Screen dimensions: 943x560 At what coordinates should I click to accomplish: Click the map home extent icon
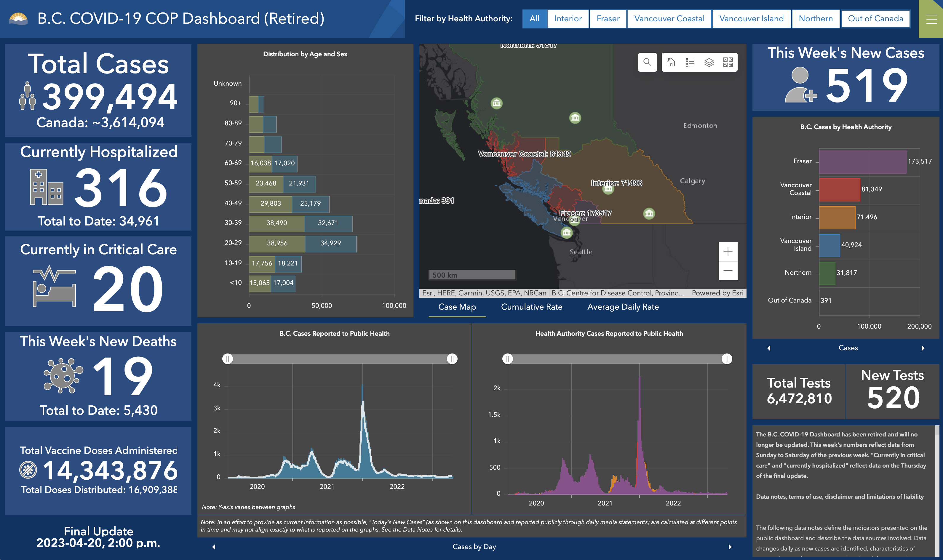pyautogui.click(x=671, y=62)
